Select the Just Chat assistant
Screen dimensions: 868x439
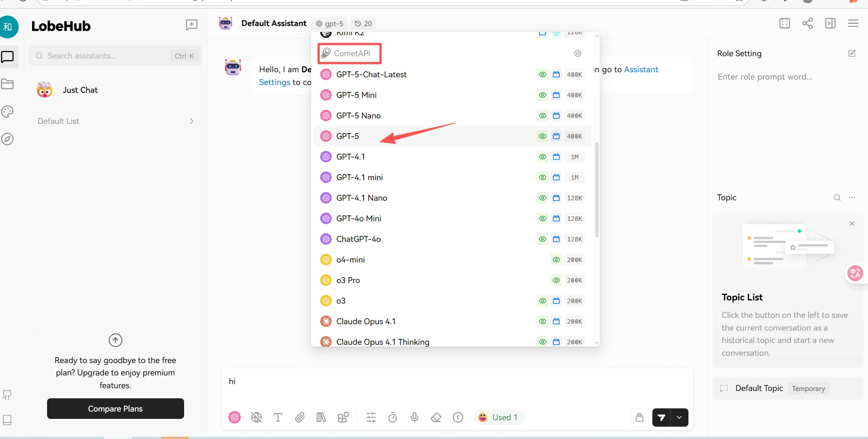pyautogui.click(x=80, y=90)
